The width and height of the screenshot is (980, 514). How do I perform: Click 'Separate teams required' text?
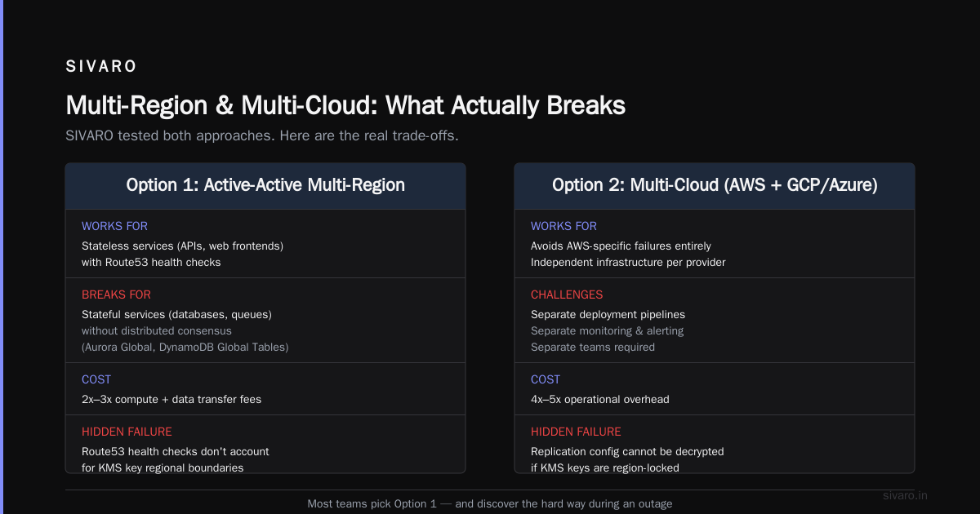pos(593,347)
